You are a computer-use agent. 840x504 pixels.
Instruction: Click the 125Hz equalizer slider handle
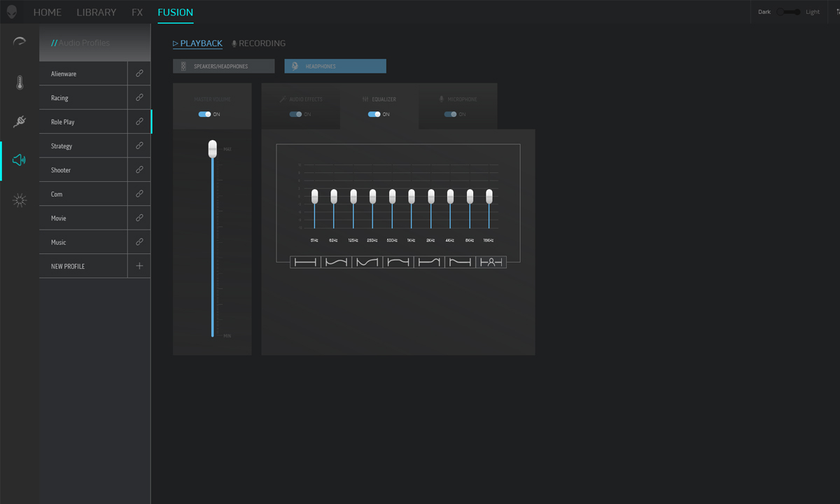tap(353, 196)
